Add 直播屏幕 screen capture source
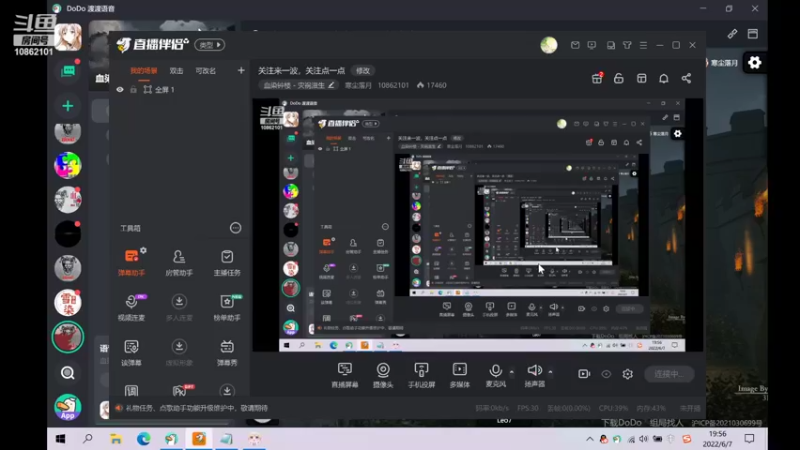 point(345,375)
